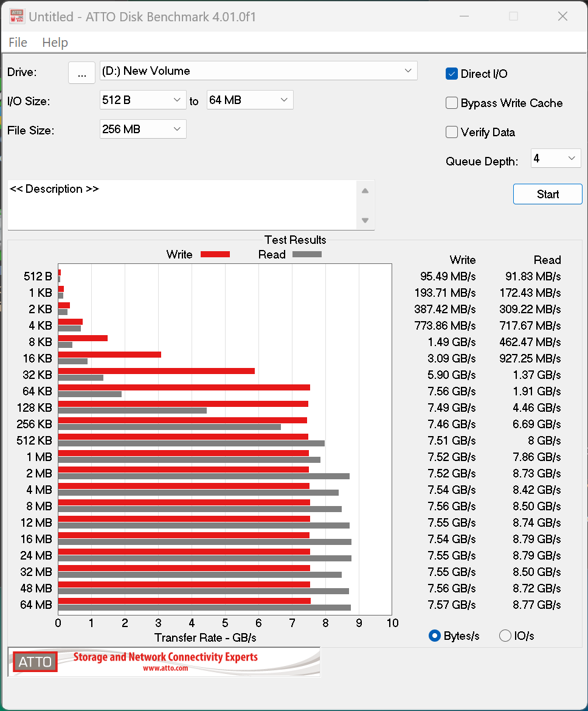Click the description scrollbar down arrow
Viewport: 588px width, 711px height.
tap(365, 220)
